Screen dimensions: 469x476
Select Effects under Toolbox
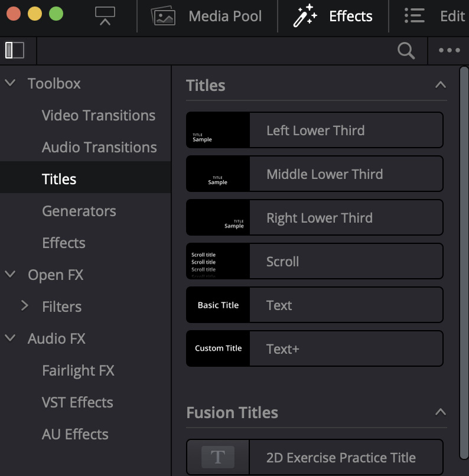pos(64,243)
